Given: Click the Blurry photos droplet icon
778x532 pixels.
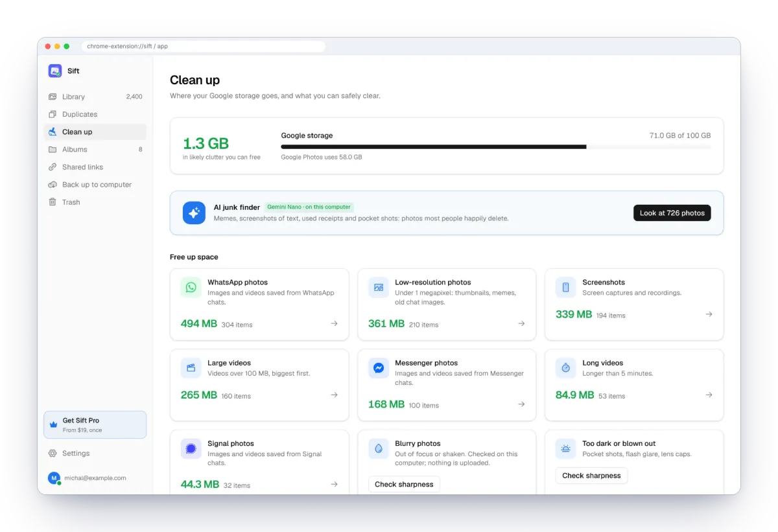Looking at the screenshot, I should [x=379, y=449].
